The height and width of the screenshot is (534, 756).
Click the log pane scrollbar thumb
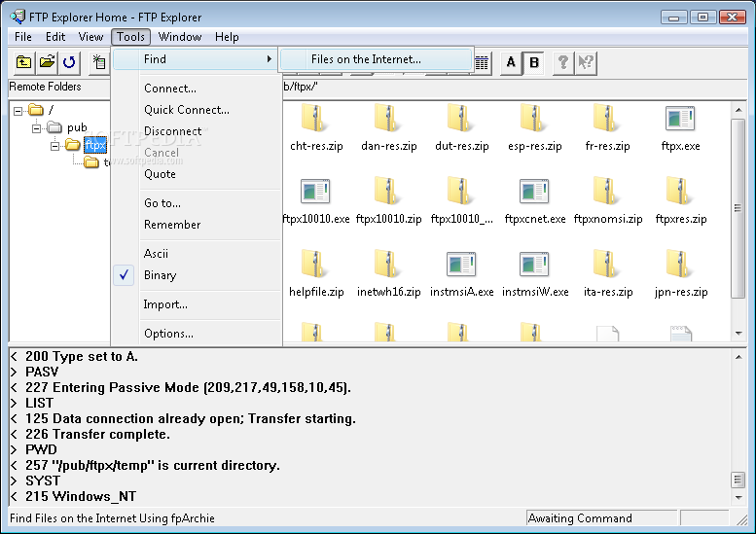(738, 481)
